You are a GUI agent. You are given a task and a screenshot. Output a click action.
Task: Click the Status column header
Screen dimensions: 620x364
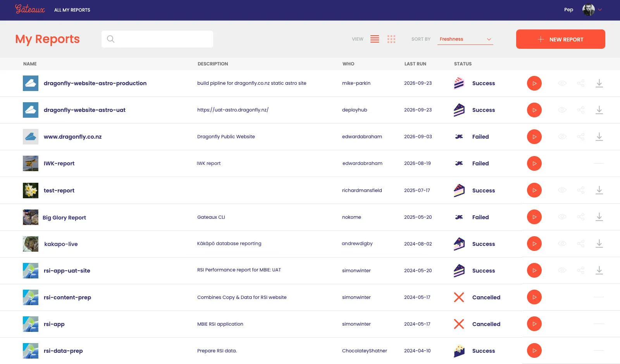click(x=463, y=64)
